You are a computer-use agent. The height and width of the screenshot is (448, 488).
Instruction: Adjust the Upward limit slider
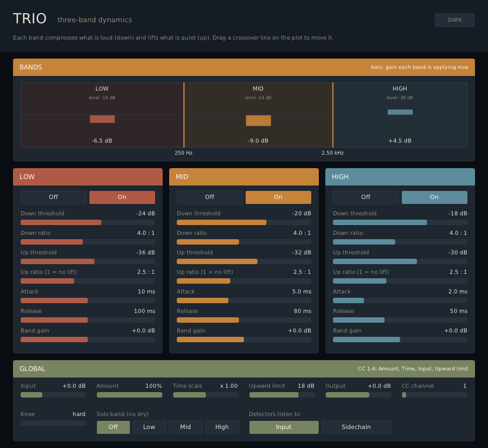coord(282,395)
